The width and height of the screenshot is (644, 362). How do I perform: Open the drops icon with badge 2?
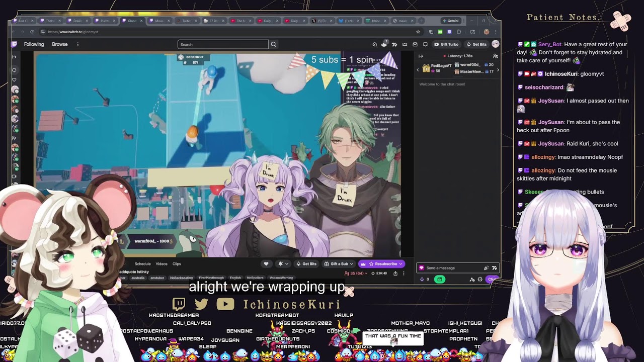point(384,44)
